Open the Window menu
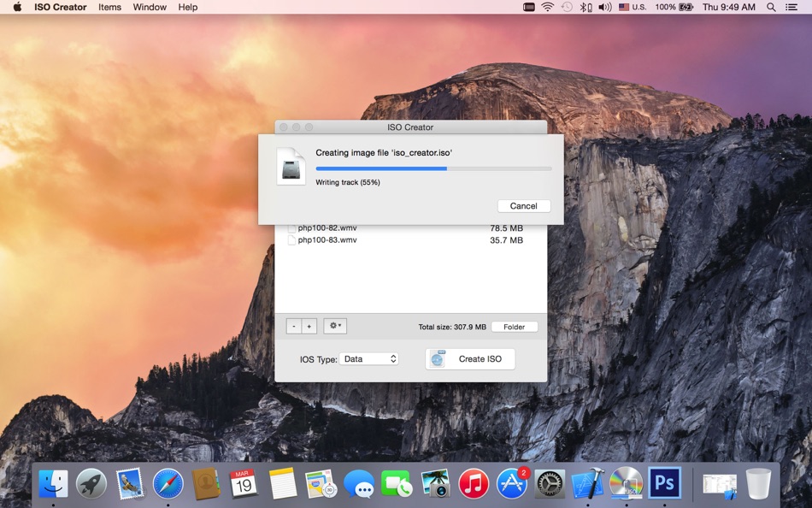The width and height of the screenshot is (812, 508). (x=150, y=7)
